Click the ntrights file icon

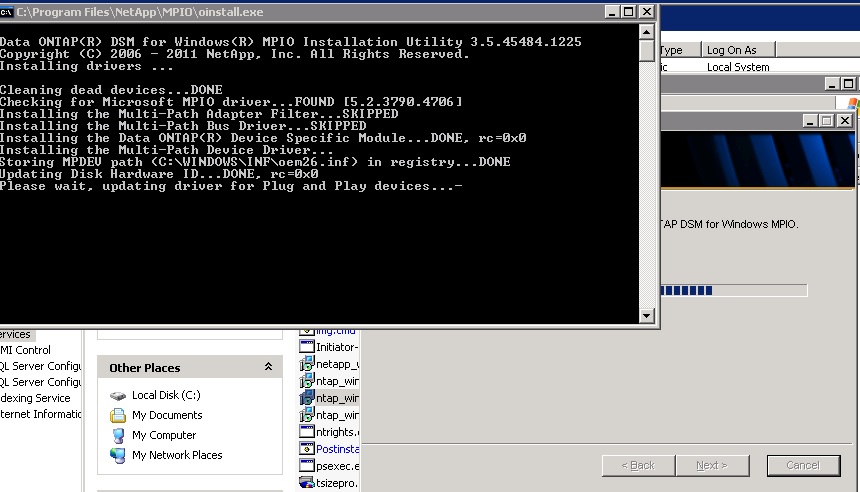click(x=307, y=431)
